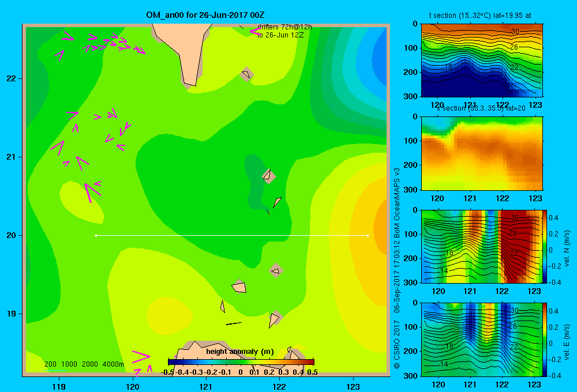Click latitude label '20' on main map axis
The height and width of the screenshot is (392, 577).
[x=12, y=235]
